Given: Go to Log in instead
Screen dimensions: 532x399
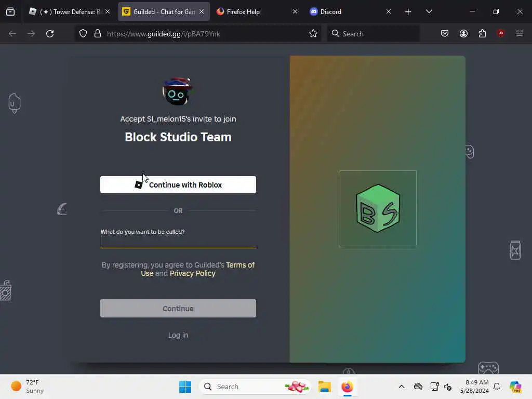Looking at the screenshot, I should [x=178, y=335].
